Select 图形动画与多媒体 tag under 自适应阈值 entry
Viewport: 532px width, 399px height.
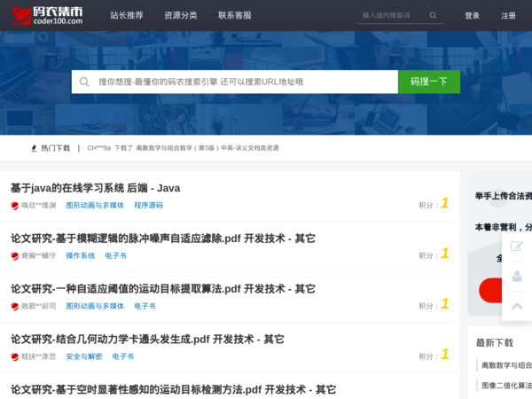click(x=95, y=307)
